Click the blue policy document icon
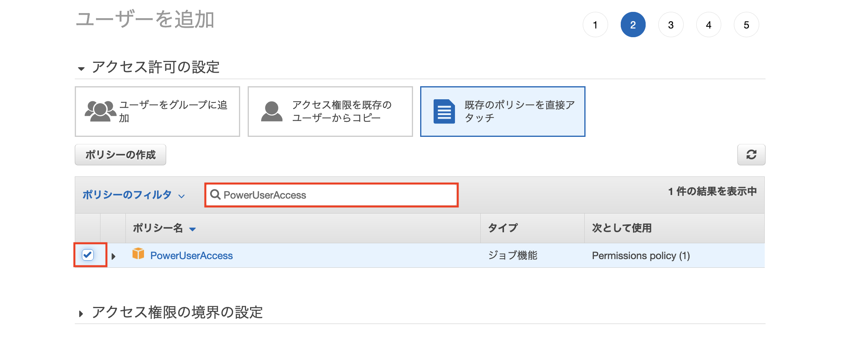Image resolution: width=868 pixels, height=337 pixels. tap(444, 112)
